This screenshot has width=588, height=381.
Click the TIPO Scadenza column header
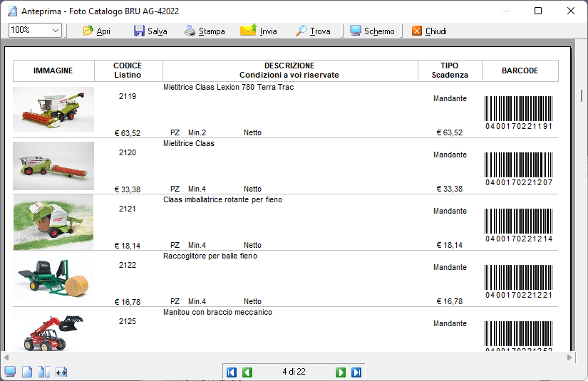click(x=450, y=71)
